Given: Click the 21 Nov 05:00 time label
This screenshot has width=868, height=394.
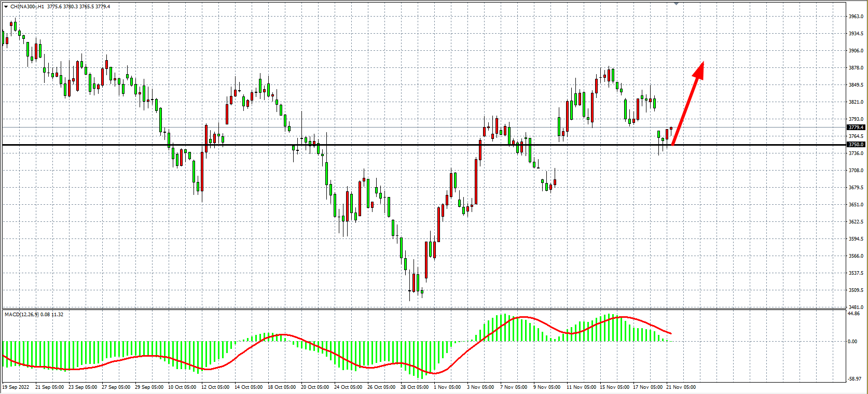Looking at the screenshot, I should point(681,387).
